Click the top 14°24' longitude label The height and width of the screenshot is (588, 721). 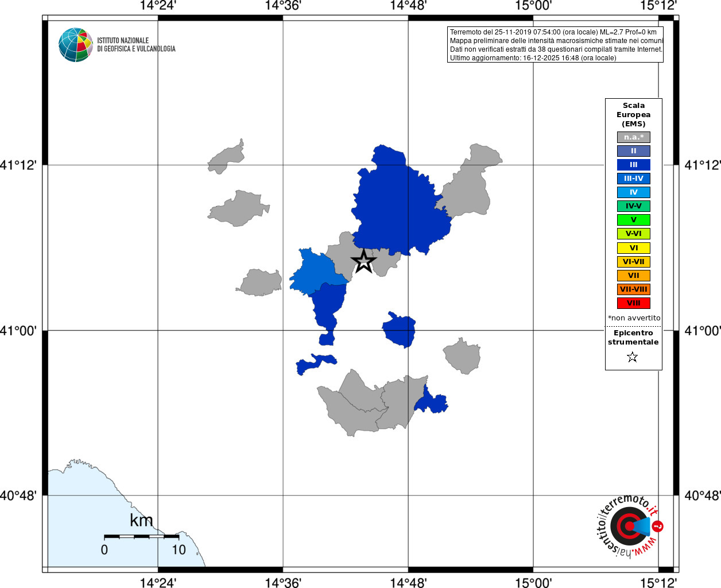158,6
